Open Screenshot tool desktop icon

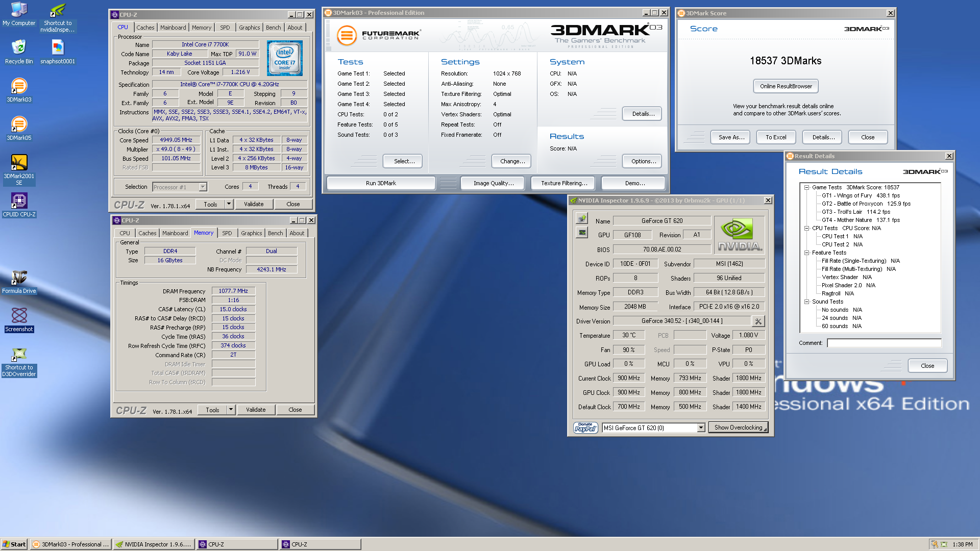pos(19,320)
